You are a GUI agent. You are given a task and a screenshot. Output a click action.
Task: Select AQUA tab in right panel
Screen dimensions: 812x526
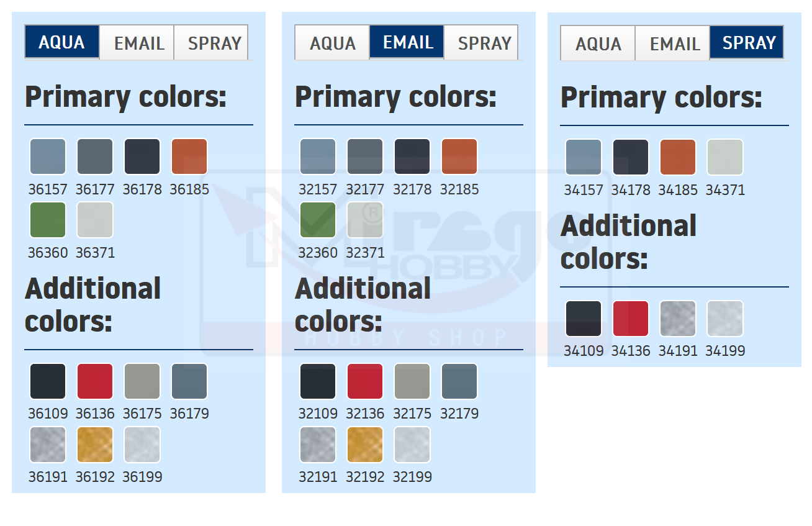coord(598,43)
